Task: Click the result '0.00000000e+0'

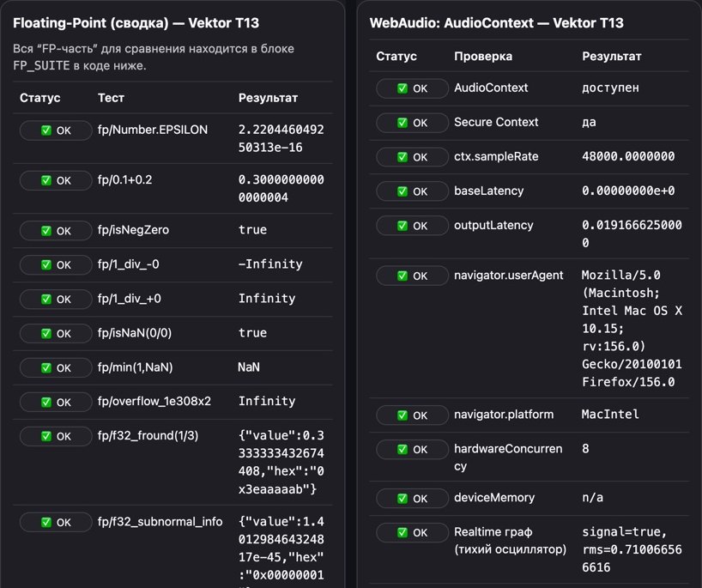Action: [628, 191]
